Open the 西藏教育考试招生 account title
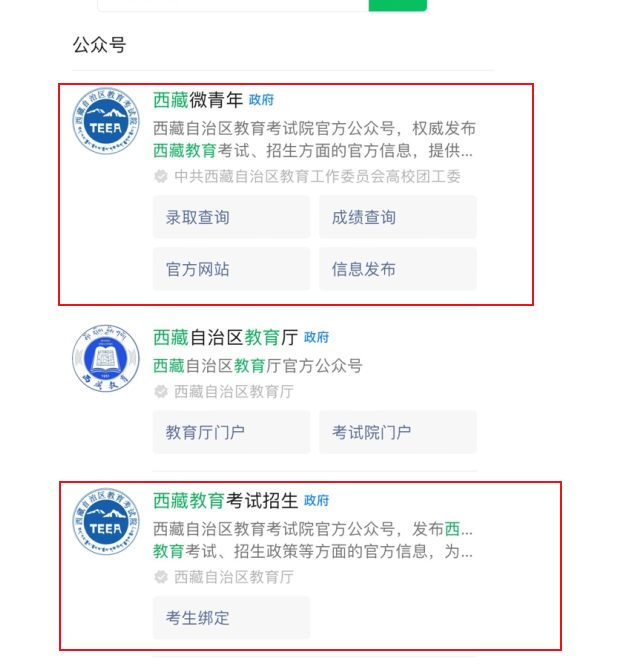619x665 pixels. [x=226, y=500]
